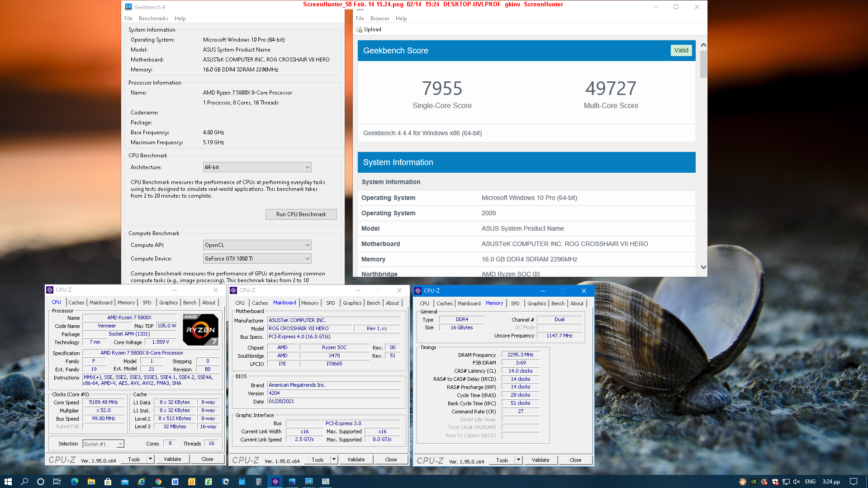
Task: Open Task View on the taskbar
Action: [57, 481]
